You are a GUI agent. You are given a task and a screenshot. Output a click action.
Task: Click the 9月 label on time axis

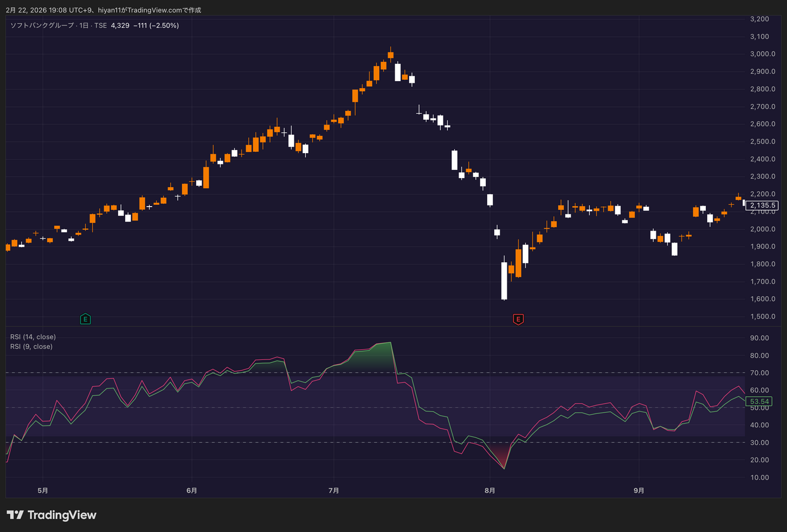[x=639, y=491]
